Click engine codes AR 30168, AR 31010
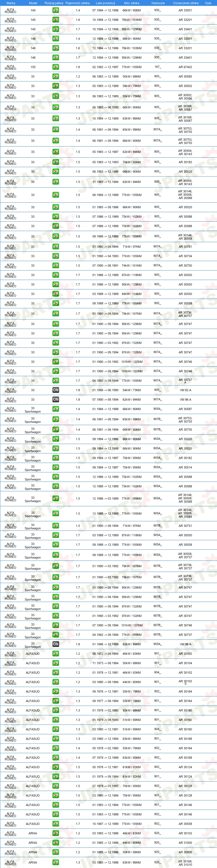 [x=185, y=863]
